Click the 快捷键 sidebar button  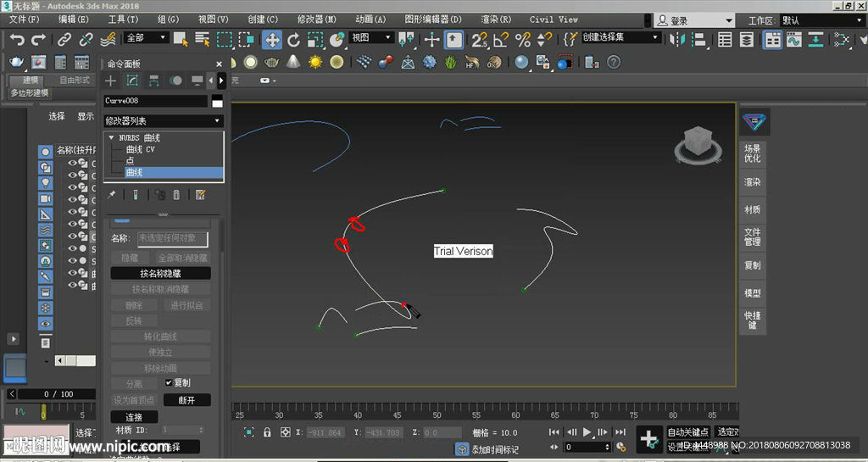pos(753,320)
